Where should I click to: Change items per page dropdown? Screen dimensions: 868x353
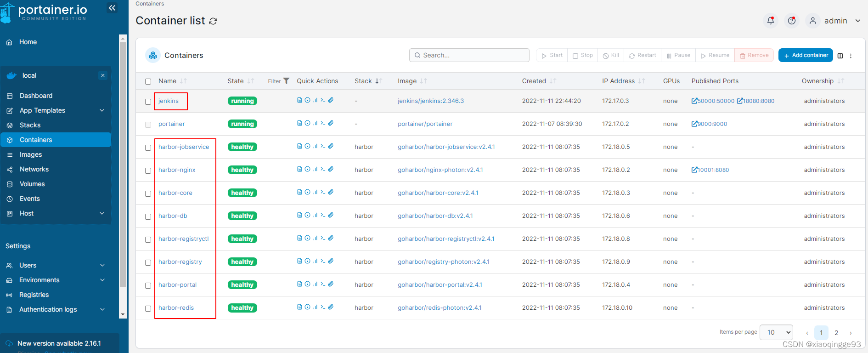(777, 332)
